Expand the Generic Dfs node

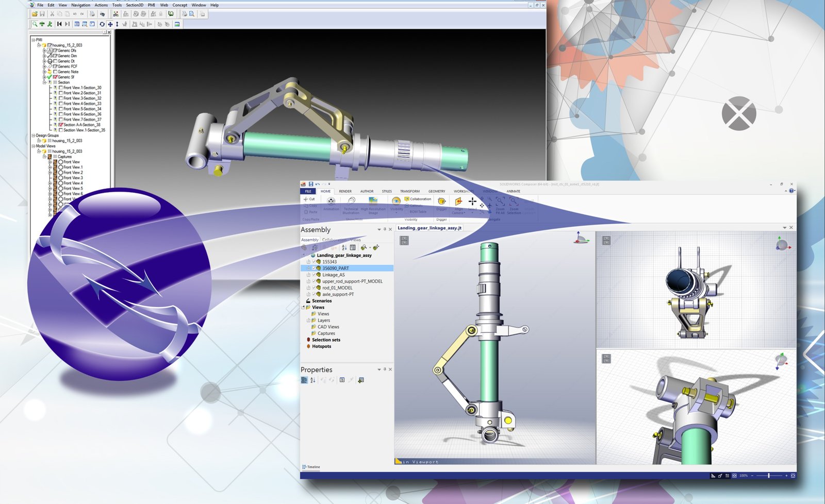tap(44, 51)
